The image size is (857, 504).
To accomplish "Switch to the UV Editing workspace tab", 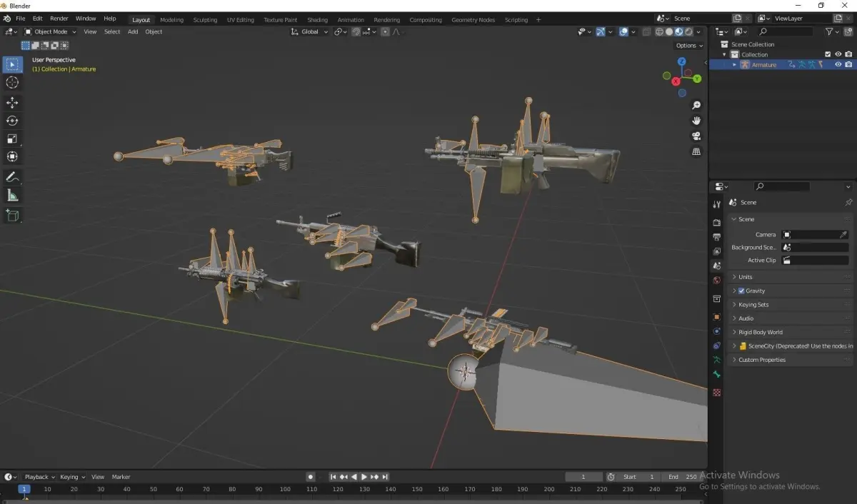I will point(241,20).
